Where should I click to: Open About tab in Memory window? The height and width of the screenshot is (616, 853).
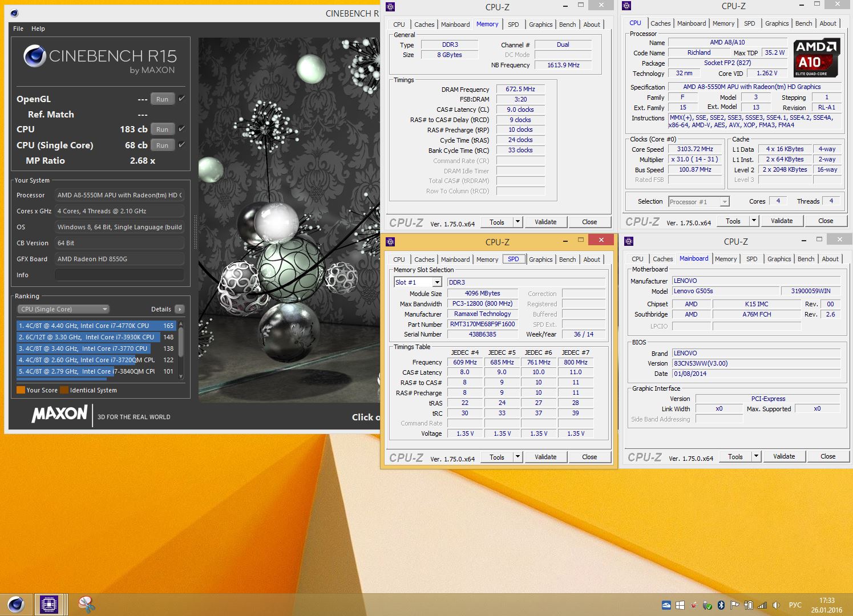point(592,25)
